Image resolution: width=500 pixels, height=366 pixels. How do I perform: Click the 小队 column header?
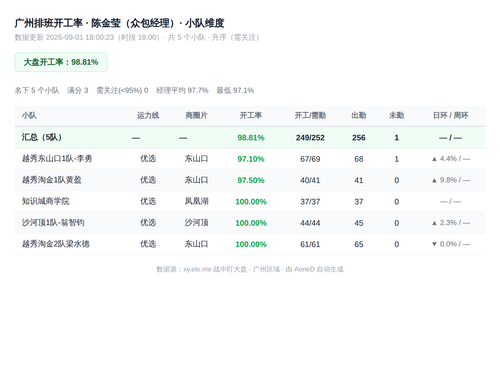pyautogui.click(x=29, y=116)
